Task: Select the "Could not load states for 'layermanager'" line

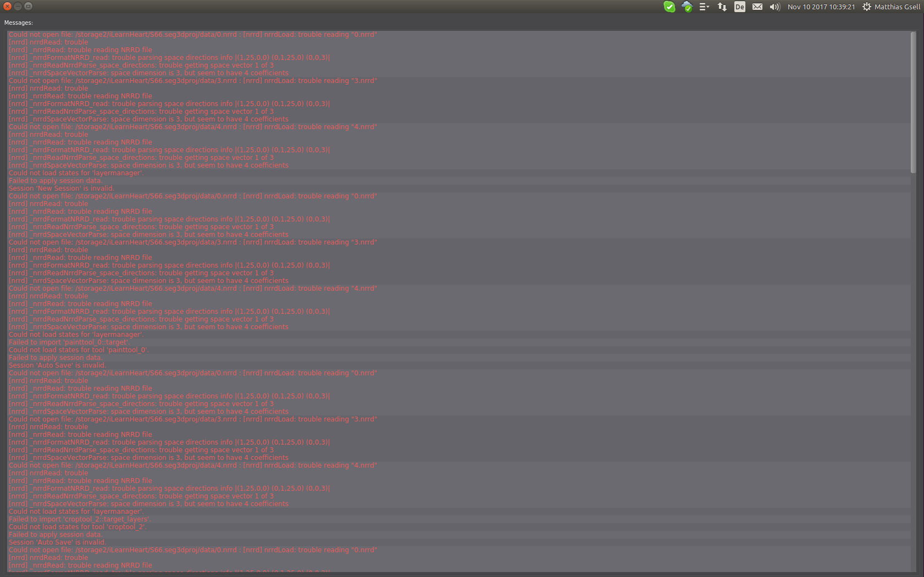Action: (x=76, y=173)
